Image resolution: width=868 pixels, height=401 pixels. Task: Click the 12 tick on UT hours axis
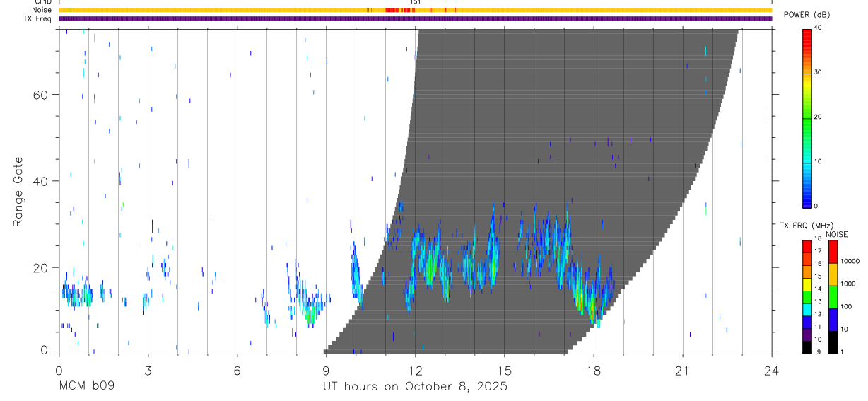tap(415, 370)
